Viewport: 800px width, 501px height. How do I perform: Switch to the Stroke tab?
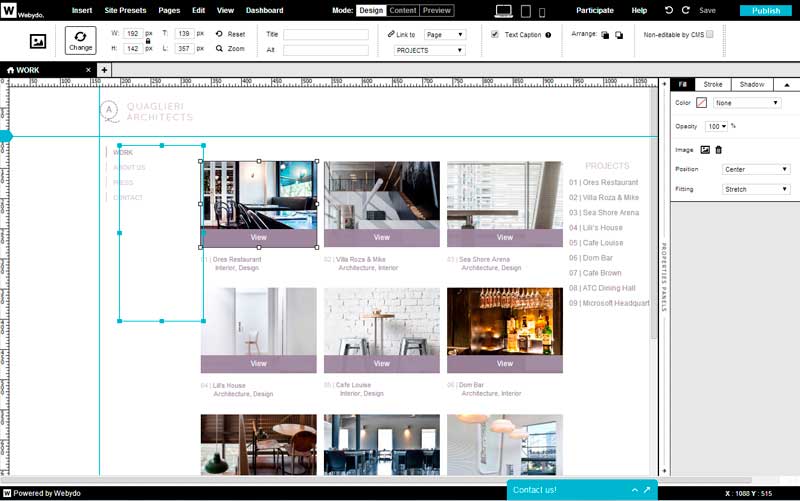click(712, 85)
